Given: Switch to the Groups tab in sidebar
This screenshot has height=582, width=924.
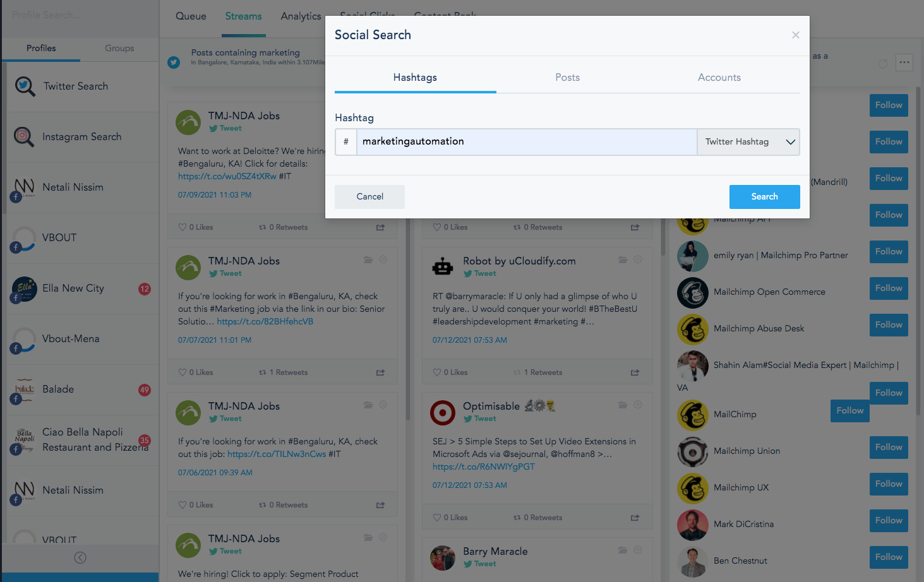Looking at the screenshot, I should coord(119,48).
